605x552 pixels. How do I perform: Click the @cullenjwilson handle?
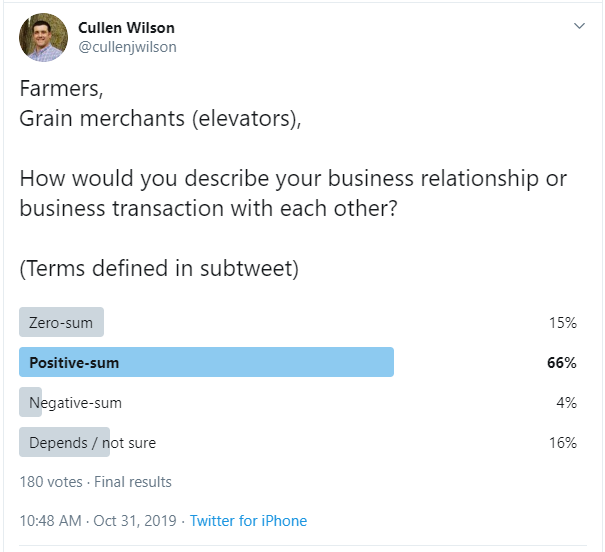tap(127, 46)
